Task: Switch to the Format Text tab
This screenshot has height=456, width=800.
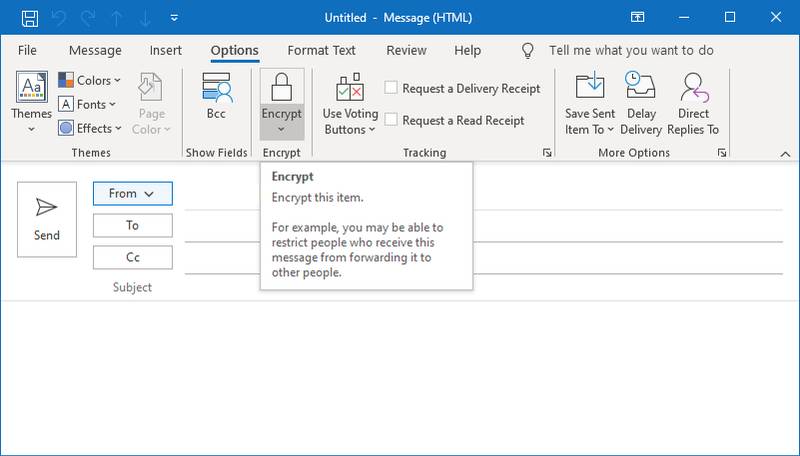Action: tap(321, 50)
